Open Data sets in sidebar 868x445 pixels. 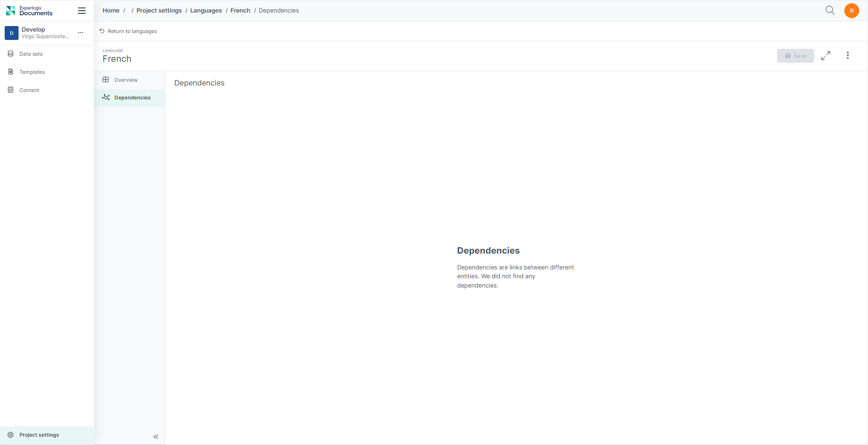(31, 54)
